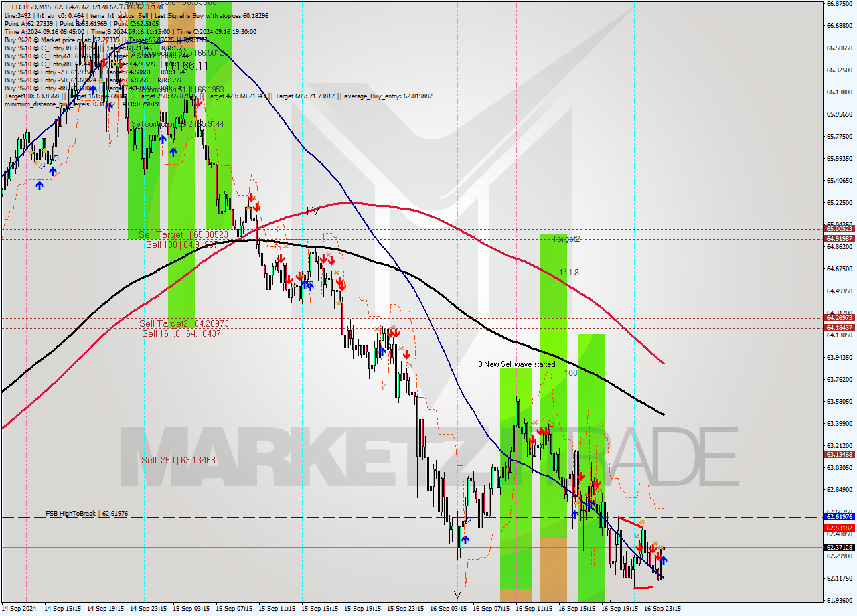Click the 64.26973 price tag on axis
Viewport: 857px width, 616px height.
pyautogui.click(x=839, y=318)
